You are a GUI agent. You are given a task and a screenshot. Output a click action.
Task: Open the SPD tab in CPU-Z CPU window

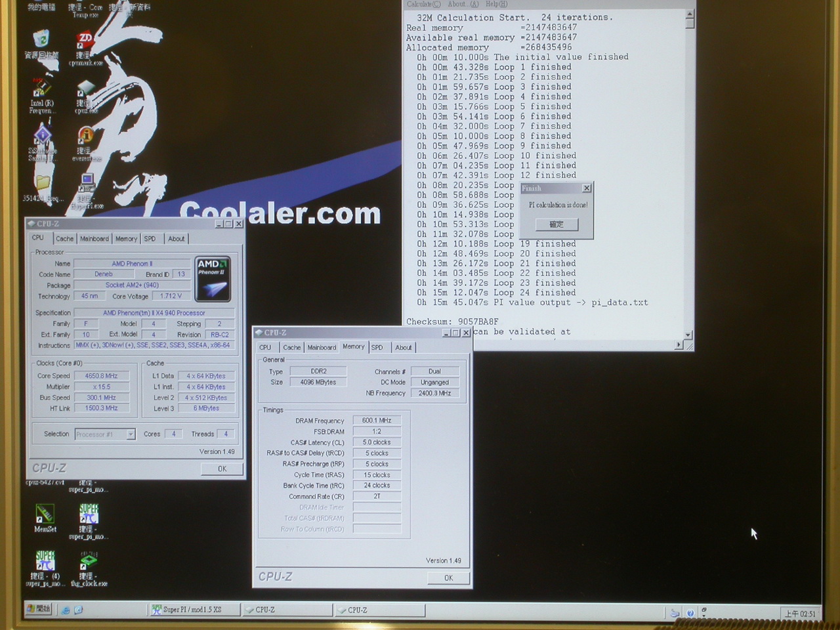click(150, 239)
